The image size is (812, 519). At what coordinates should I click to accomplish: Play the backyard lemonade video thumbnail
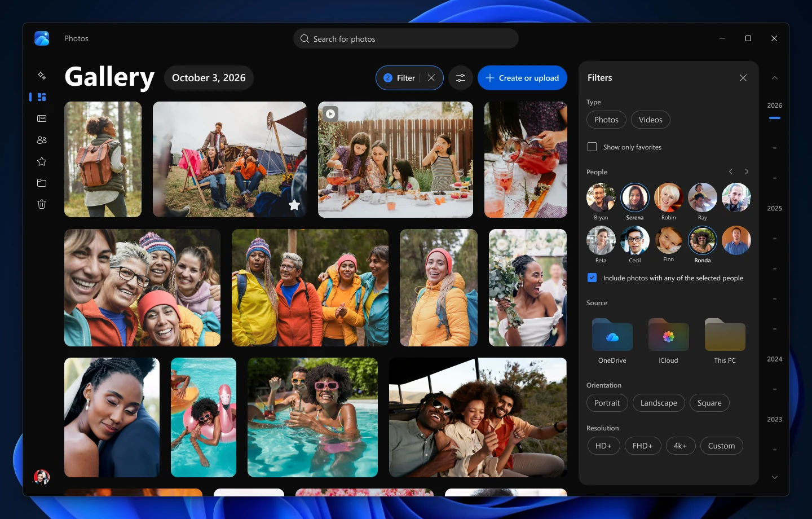coord(330,114)
